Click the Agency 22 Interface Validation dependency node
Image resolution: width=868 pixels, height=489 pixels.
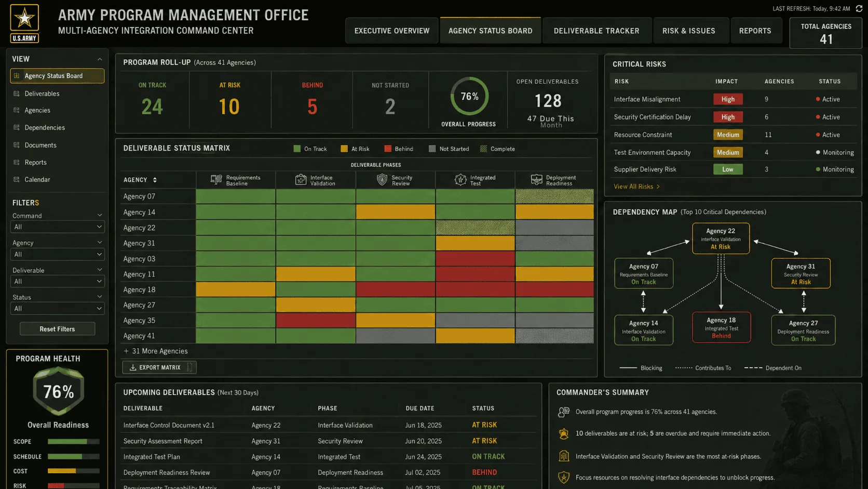click(721, 239)
